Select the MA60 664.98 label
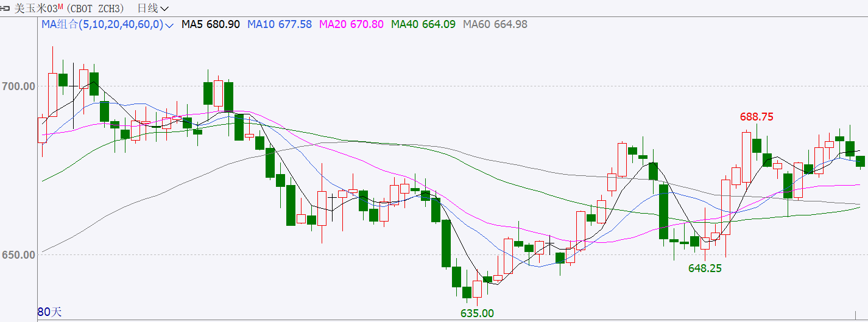 [495, 25]
